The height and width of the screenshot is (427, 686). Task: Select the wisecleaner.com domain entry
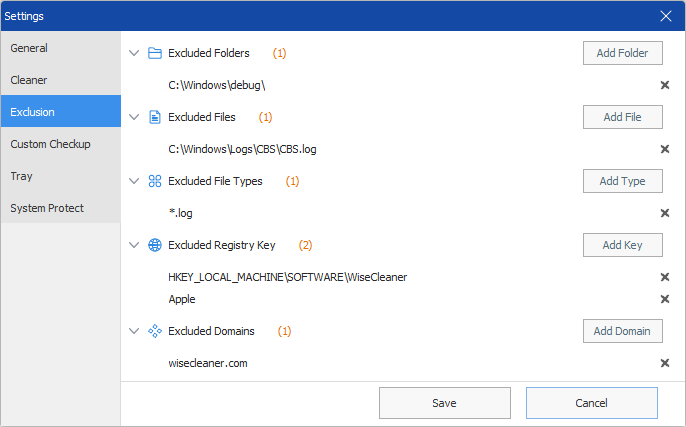coord(208,363)
